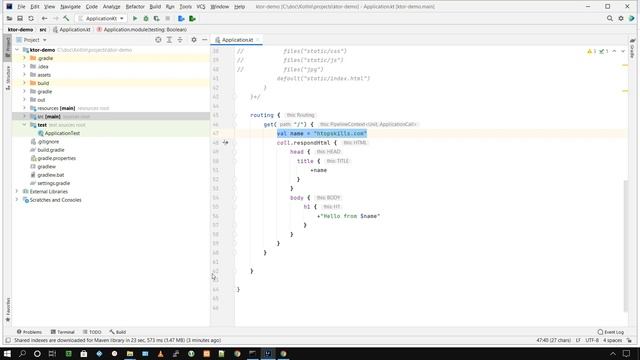Open the Tools menu
Screen dimensions: 640x360
[x=185, y=7]
